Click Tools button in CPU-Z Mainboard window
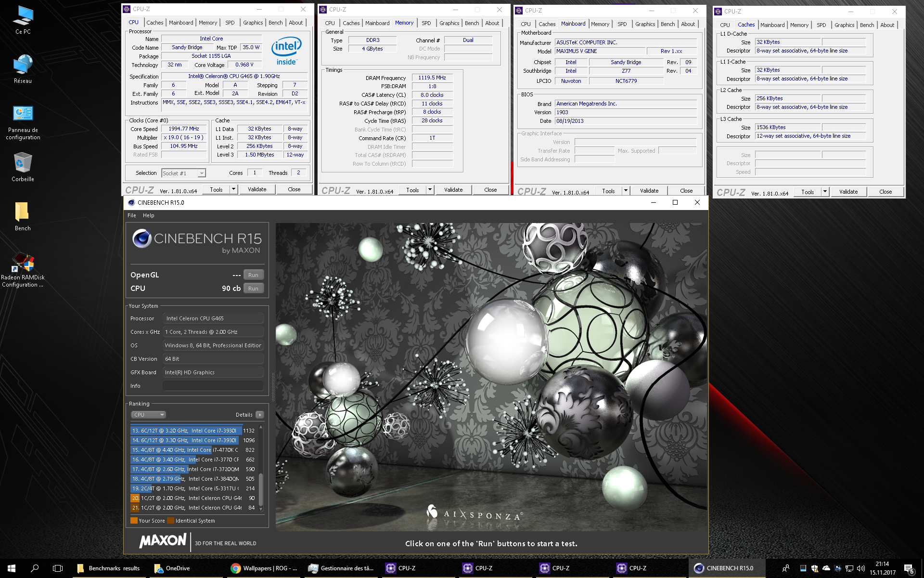924x578 pixels. pos(608,191)
